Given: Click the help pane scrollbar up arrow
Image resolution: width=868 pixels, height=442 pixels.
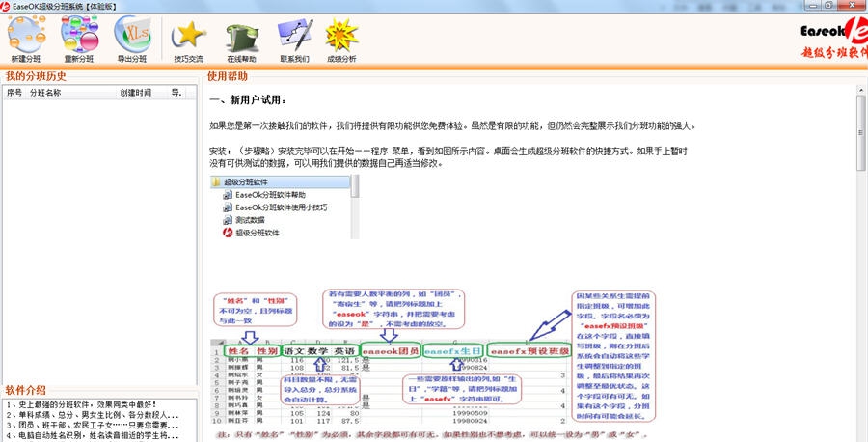Looking at the screenshot, I should point(861,90).
